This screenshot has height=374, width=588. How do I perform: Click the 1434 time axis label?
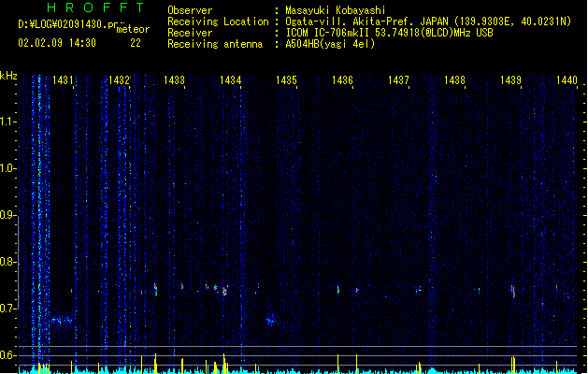point(230,80)
